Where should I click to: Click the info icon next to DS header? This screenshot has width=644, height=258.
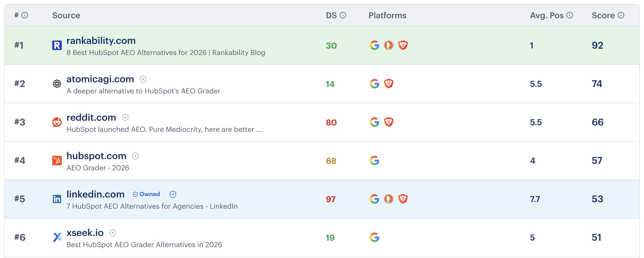pos(343,15)
